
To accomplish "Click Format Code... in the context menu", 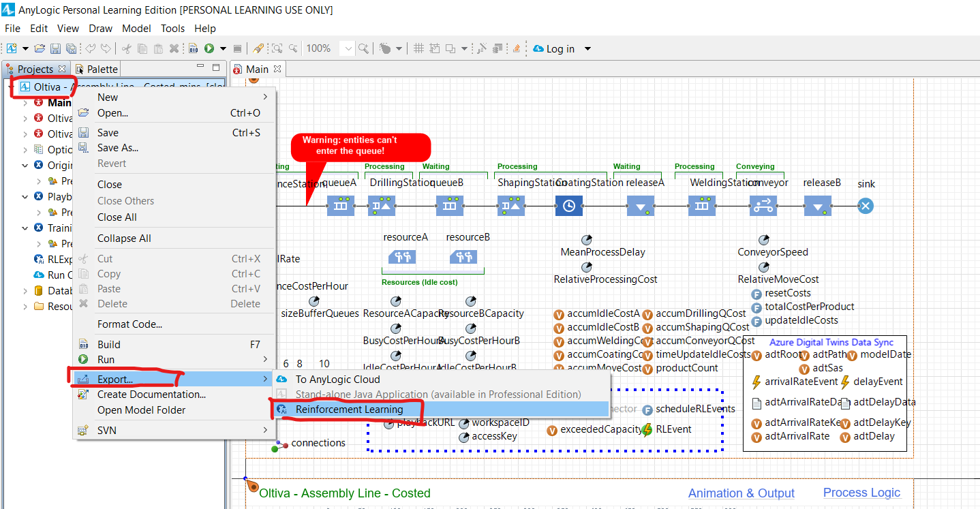I will (x=175, y=324).
